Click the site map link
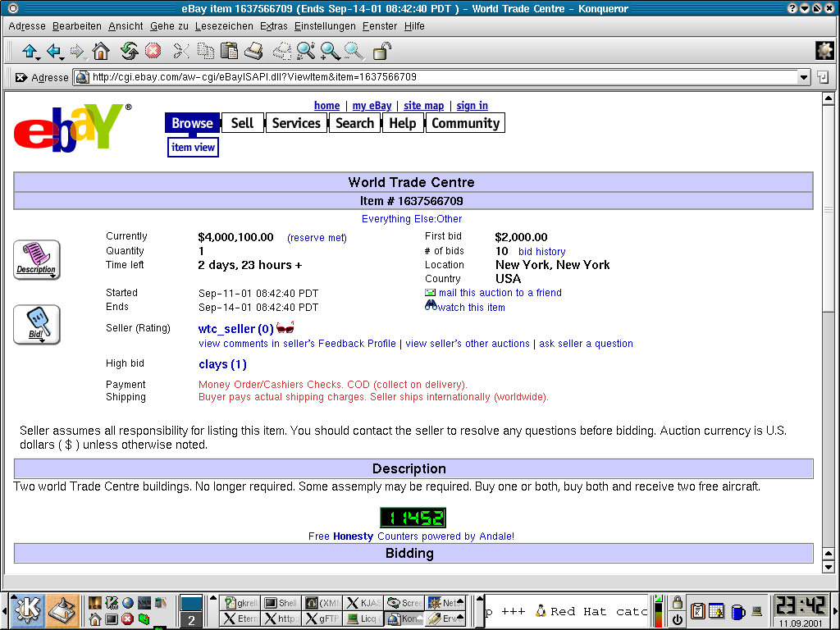 (x=424, y=106)
